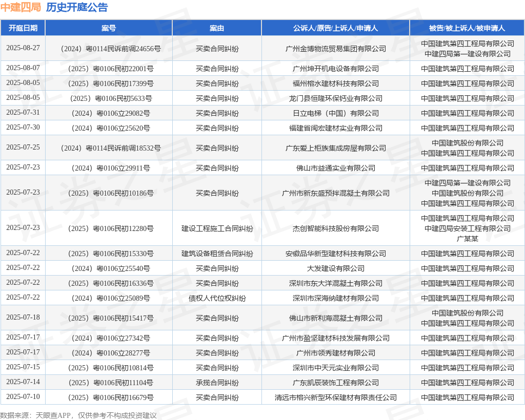This screenshot has width=525, height=420.
Task: Click plaintiff 广州坤开机电设备有限公司
Action: point(335,69)
